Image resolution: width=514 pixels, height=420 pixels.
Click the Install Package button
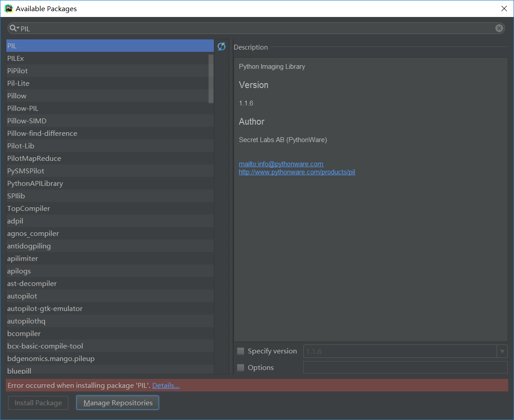[x=38, y=403]
